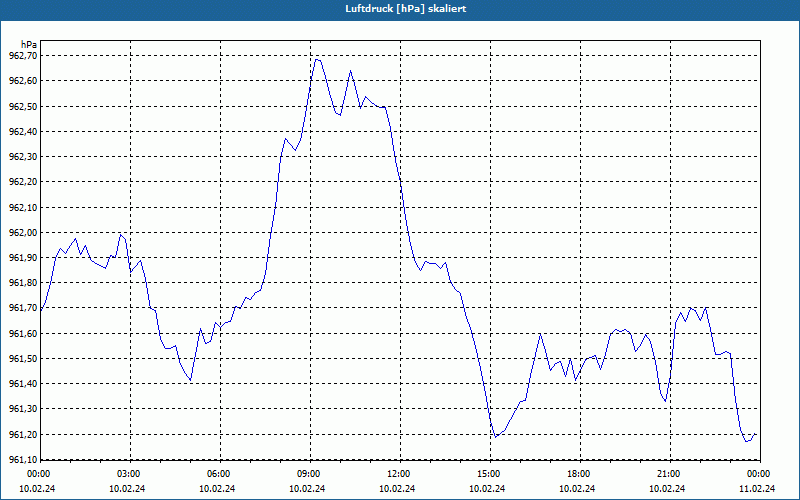Pick the 962,20 y-axis label
Viewport: 800px width, 500px height.
(x=23, y=182)
